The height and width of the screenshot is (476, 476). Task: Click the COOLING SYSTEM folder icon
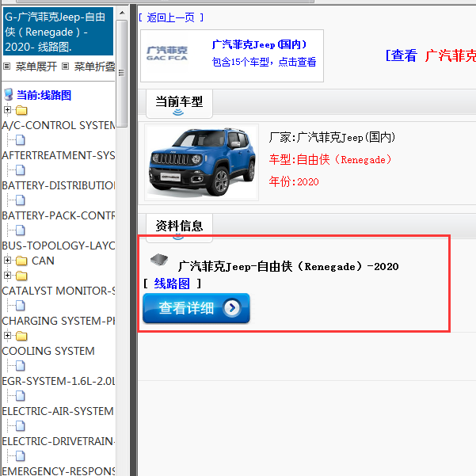[x=21, y=336]
